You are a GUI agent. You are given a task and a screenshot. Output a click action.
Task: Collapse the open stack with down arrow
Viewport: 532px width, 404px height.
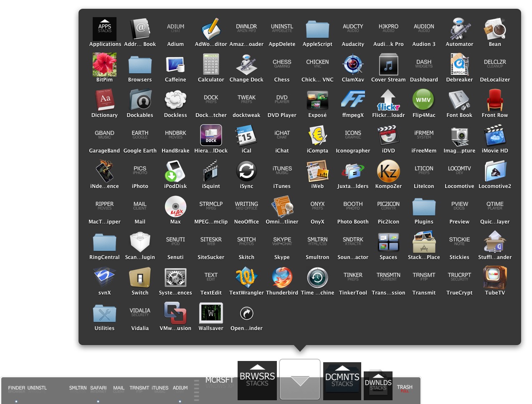300,379
